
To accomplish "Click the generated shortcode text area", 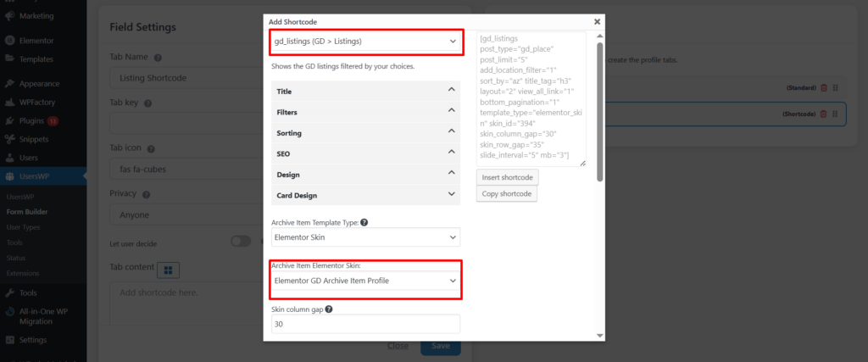I will click(531, 99).
